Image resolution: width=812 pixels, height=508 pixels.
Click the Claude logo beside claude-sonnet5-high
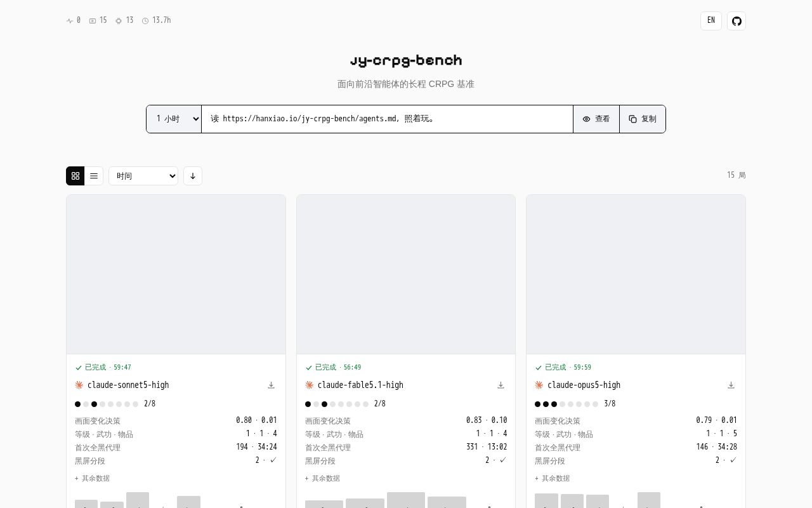click(x=79, y=385)
